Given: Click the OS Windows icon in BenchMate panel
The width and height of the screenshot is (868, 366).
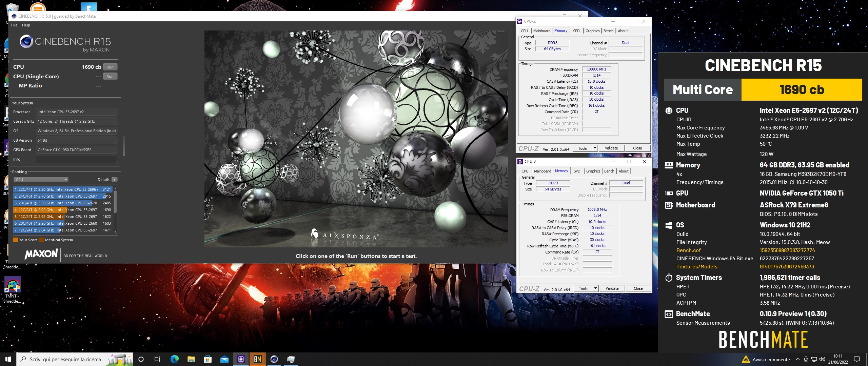Looking at the screenshot, I should [x=669, y=225].
